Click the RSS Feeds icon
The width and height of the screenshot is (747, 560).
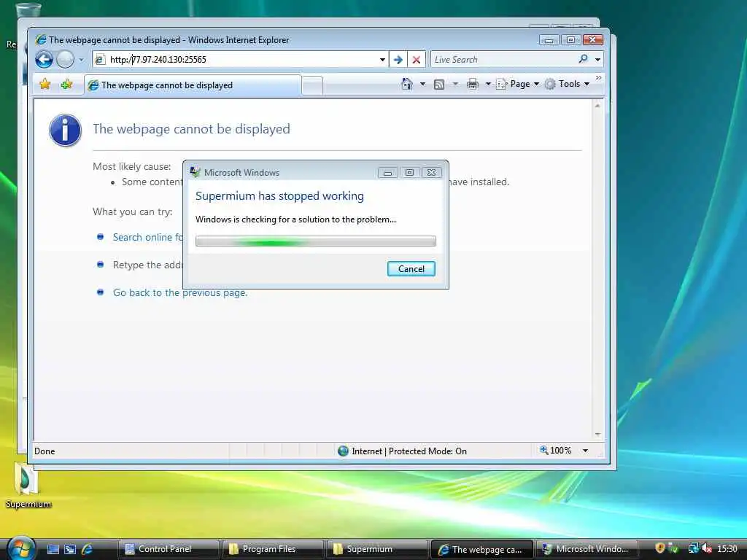(x=438, y=85)
